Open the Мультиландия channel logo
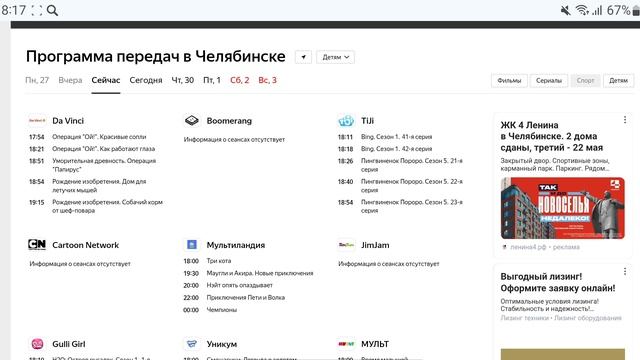640x360 pixels. (191, 244)
